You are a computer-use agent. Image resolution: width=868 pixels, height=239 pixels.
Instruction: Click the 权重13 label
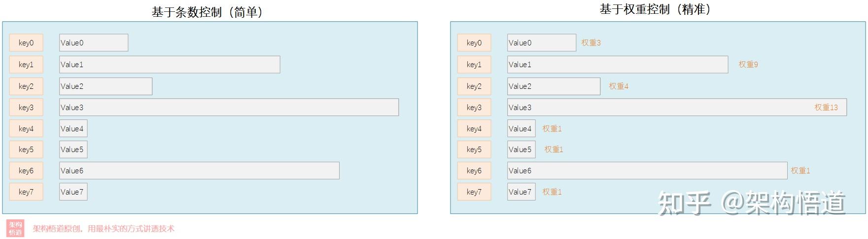826,108
